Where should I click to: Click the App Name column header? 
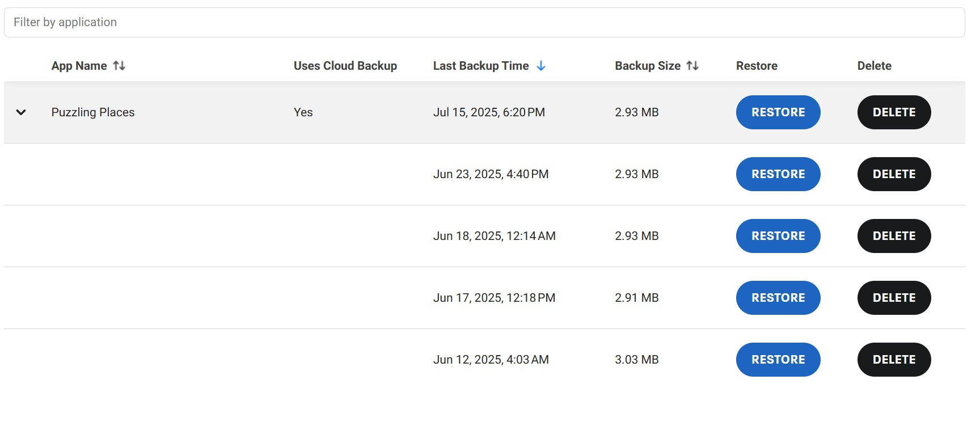point(79,66)
